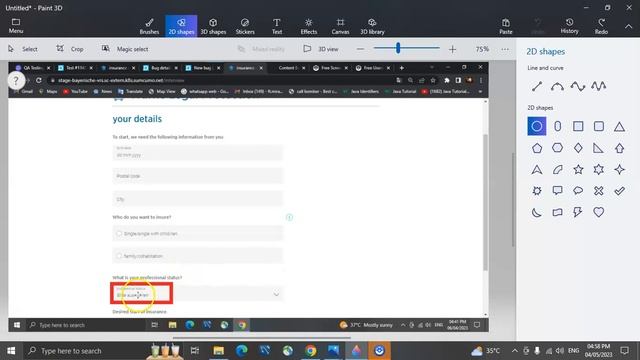Select the Four-point star shape
The image size is (640, 360).
tap(619, 169)
